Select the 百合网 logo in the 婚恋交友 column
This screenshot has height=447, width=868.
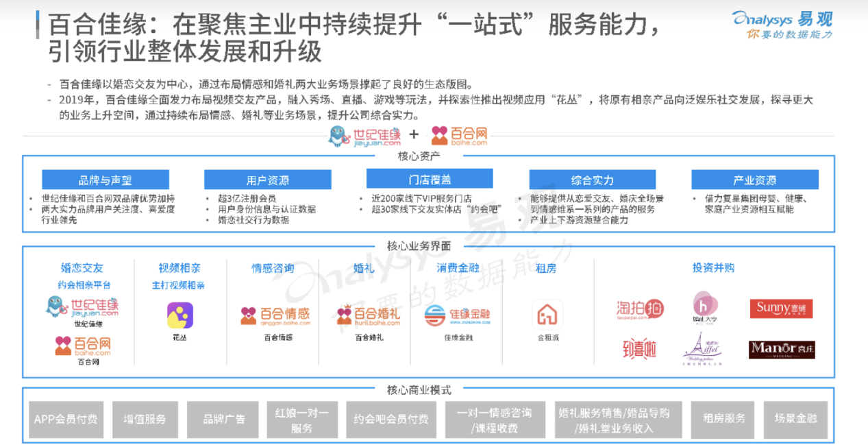click(83, 346)
